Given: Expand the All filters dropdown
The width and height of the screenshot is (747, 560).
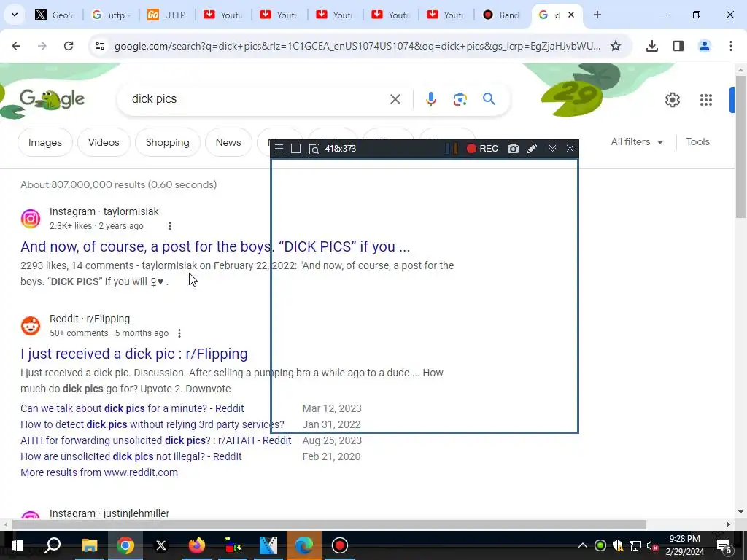Looking at the screenshot, I should pos(636,142).
